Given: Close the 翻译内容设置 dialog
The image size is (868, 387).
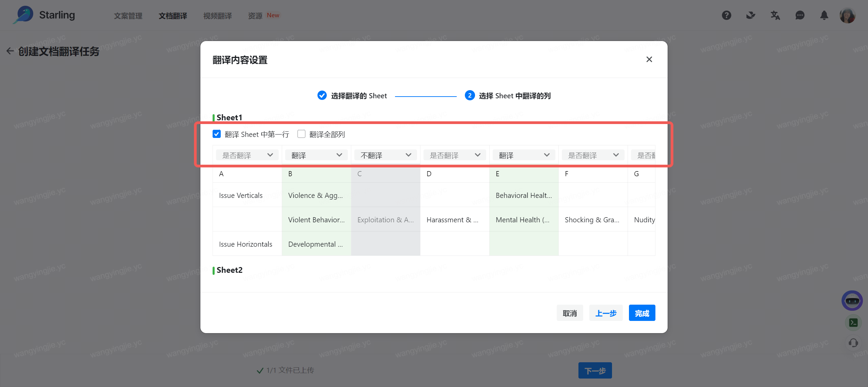Looking at the screenshot, I should tap(649, 59).
